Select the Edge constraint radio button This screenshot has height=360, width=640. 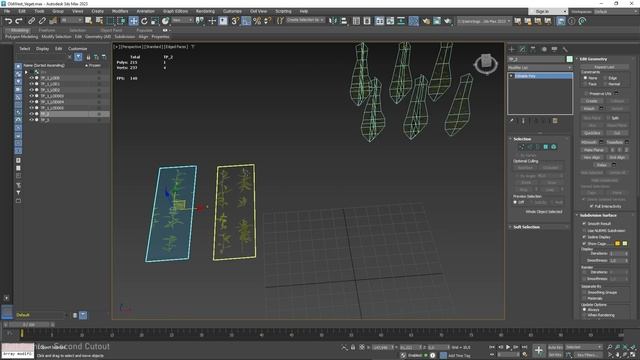pyautogui.click(x=605, y=78)
